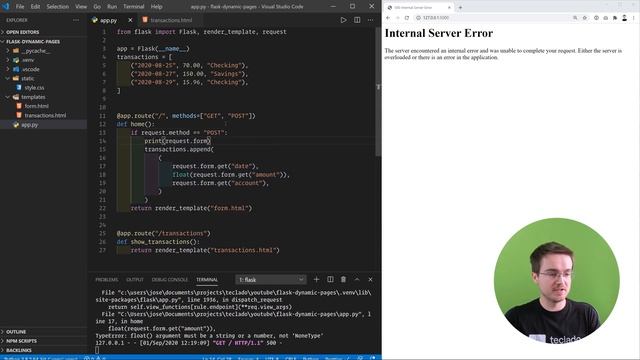Click the editor vertical scrollbar
Screen dimensions: 640x360
coord(378,91)
